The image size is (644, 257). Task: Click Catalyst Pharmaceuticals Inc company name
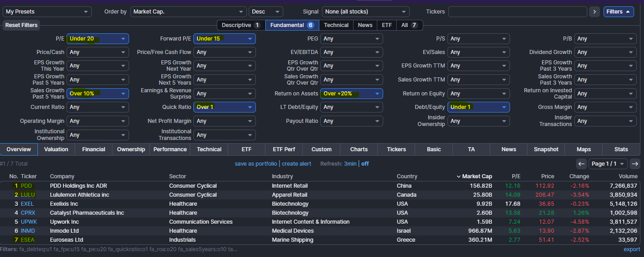click(87, 213)
